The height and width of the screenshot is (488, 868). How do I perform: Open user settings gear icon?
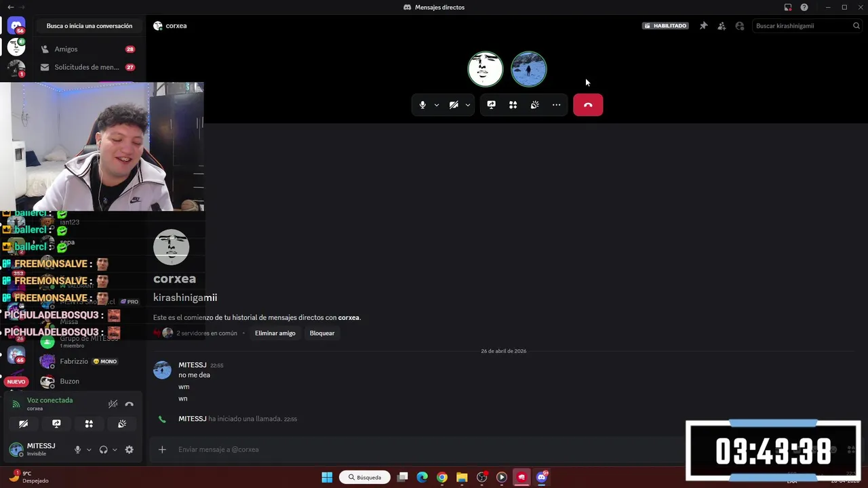pos(130,450)
